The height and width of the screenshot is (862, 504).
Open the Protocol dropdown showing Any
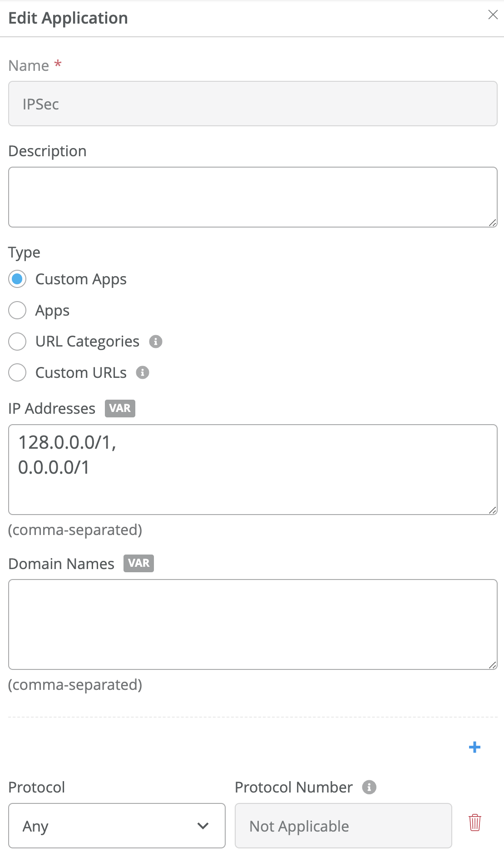pyautogui.click(x=109, y=826)
